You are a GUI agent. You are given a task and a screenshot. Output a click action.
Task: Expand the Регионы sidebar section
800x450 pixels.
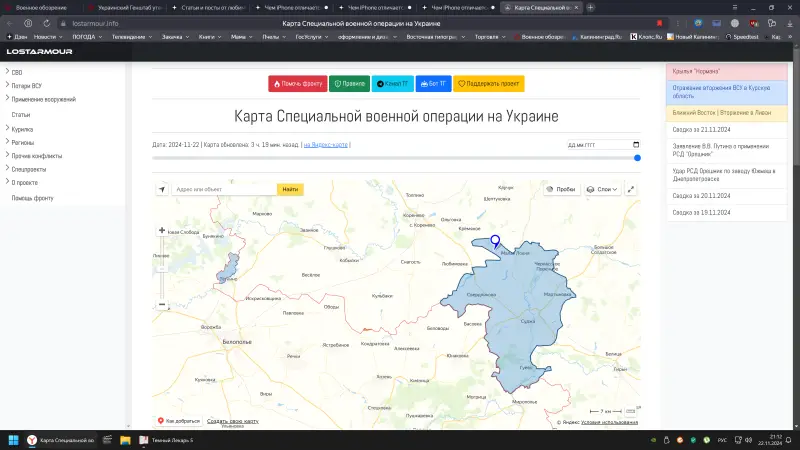(23, 142)
